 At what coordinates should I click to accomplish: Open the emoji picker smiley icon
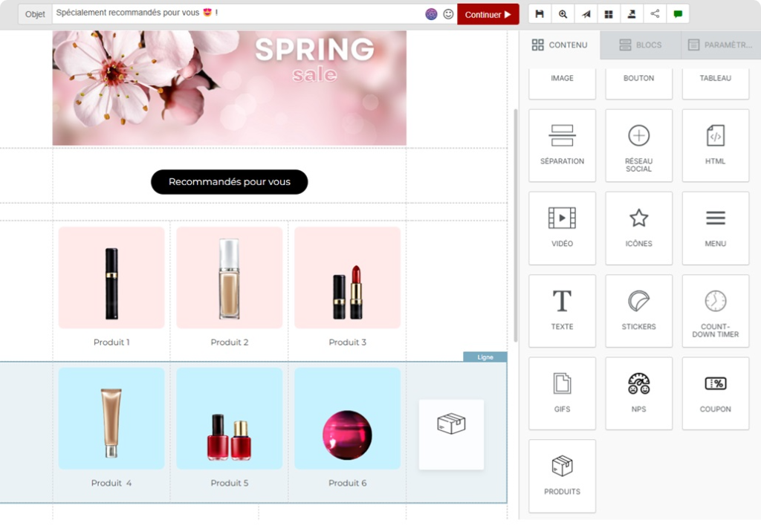point(448,14)
